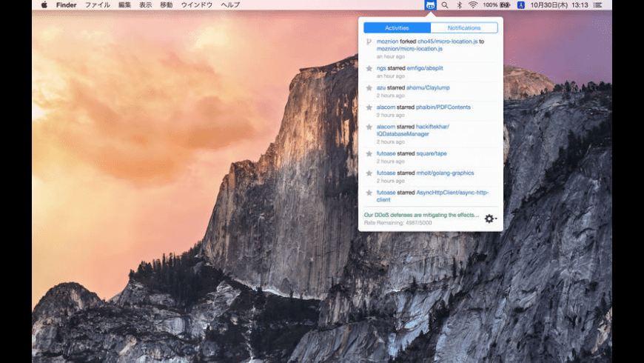Click the Bluetooth status icon

coord(460,5)
